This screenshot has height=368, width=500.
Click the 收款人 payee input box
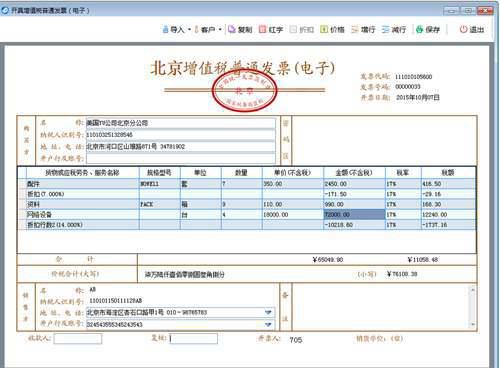(x=78, y=339)
